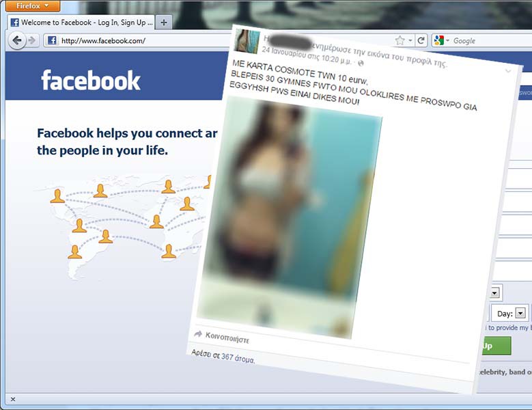The height and width of the screenshot is (410, 532).
Task: Close the bar with bottom-left X
Action: pyautogui.click(x=12, y=399)
